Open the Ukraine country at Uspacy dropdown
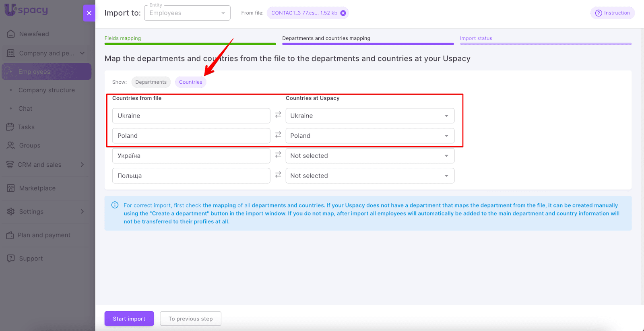The width and height of the screenshot is (644, 331). pos(370,116)
